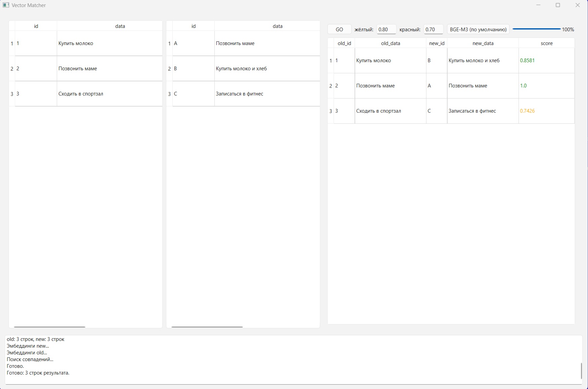Edit the красный threshold field 0.70
Image resolution: width=588 pixels, height=389 pixels.
tap(433, 30)
